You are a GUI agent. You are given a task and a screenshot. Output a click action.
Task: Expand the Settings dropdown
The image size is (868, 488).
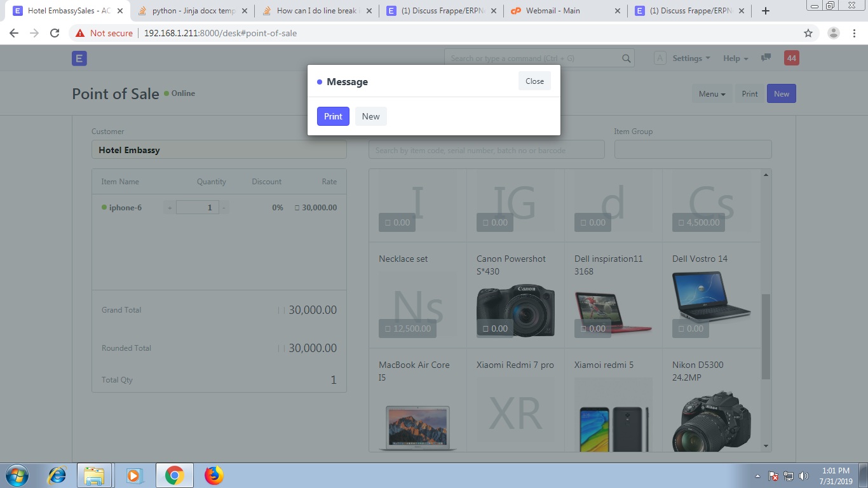point(691,58)
